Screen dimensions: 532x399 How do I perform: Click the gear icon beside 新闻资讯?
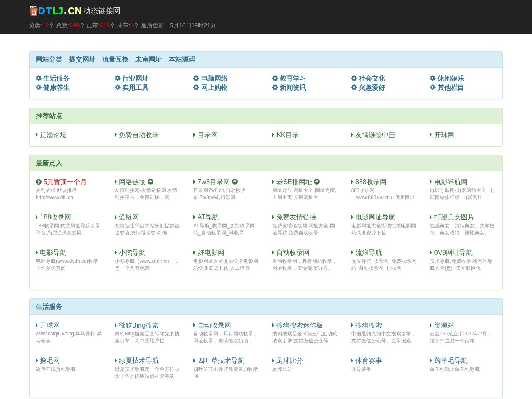coord(275,87)
